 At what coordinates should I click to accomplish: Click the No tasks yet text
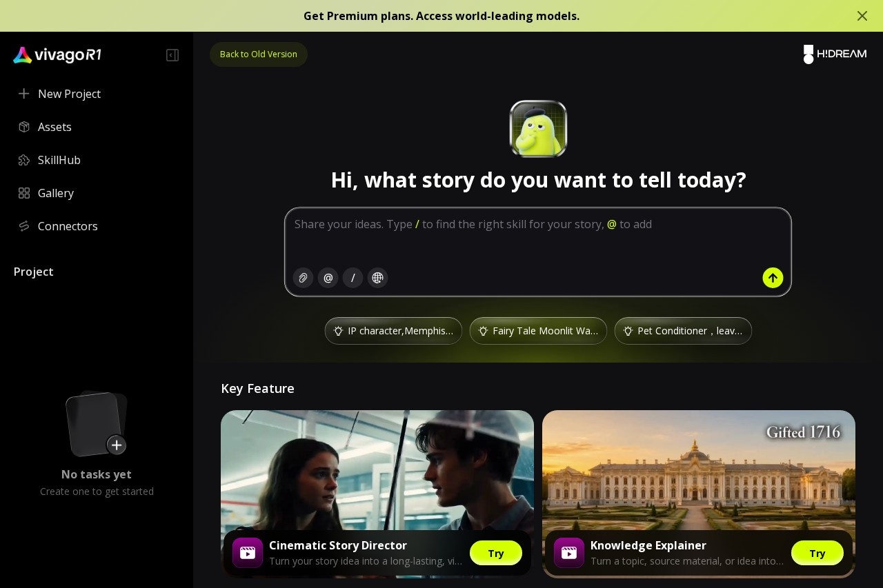pos(97,474)
